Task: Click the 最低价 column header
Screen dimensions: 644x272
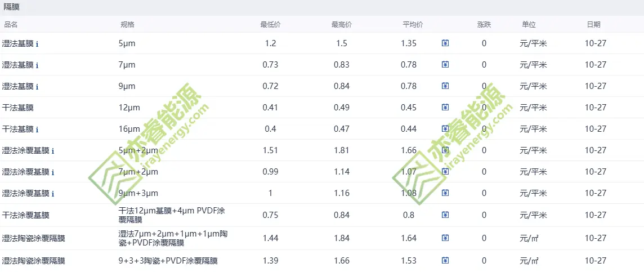Action: coord(270,25)
